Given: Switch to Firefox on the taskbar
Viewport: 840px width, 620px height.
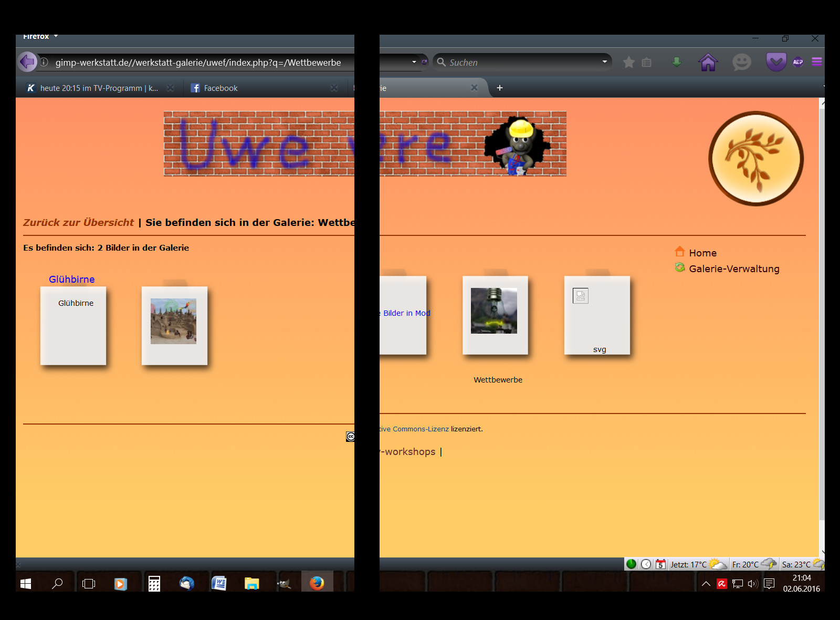Looking at the screenshot, I should [317, 583].
